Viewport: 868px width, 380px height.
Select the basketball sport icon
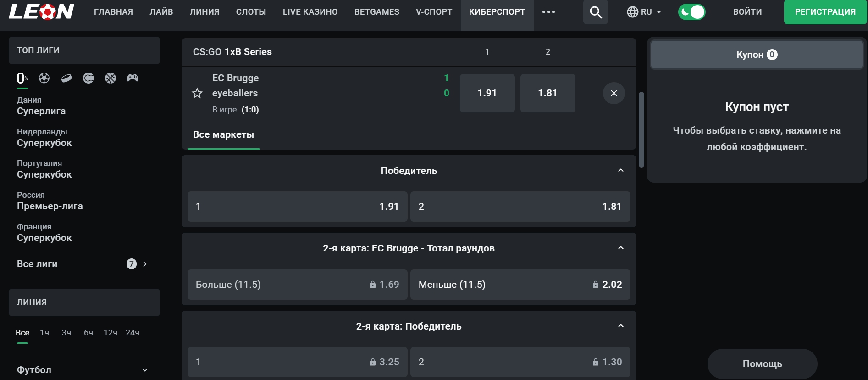tap(111, 78)
